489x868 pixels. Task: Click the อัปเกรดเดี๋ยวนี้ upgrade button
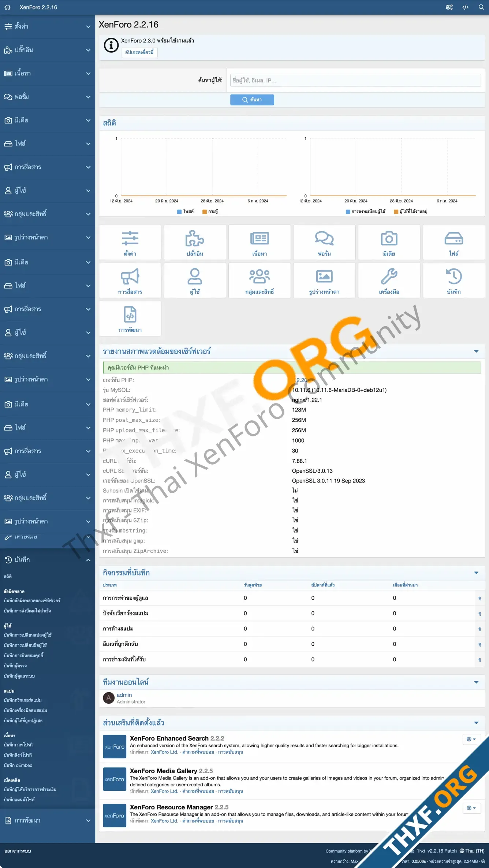coord(139,52)
